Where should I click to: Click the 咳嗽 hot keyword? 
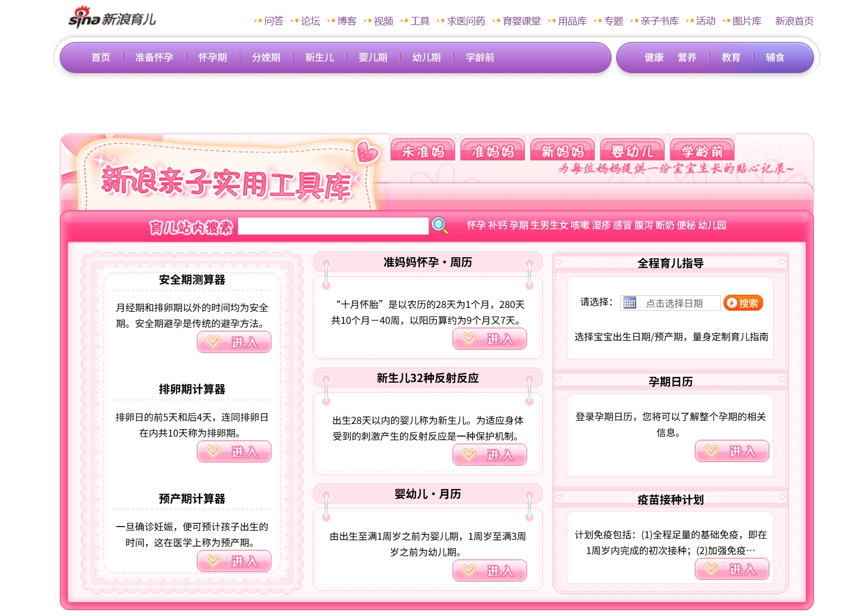(580, 225)
